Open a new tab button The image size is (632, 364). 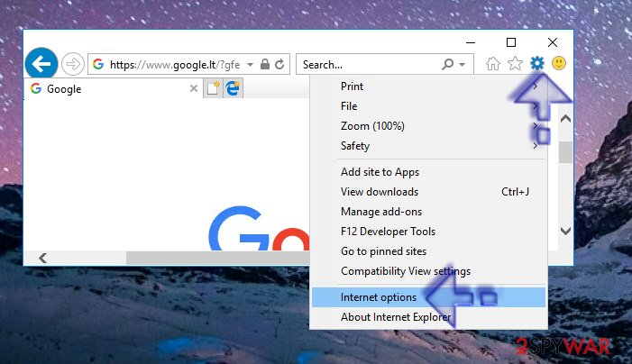pyautogui.click(x=213, y=88)
